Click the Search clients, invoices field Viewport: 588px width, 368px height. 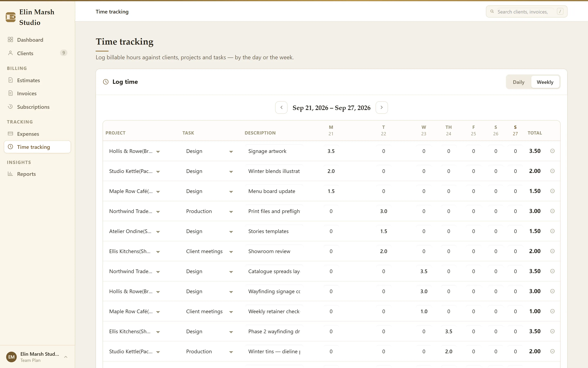coord(527,11)
